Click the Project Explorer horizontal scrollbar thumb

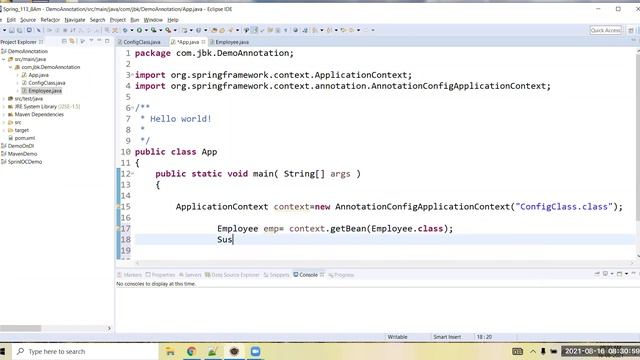pyautogui.click(x=20, y=328)
